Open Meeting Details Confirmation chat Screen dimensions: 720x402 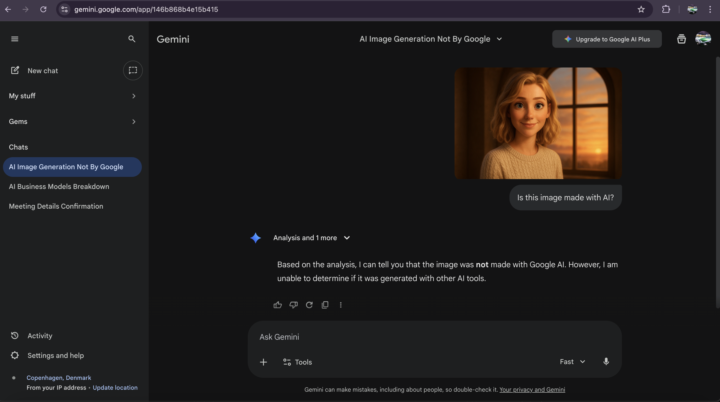click(x=56, y=206)
